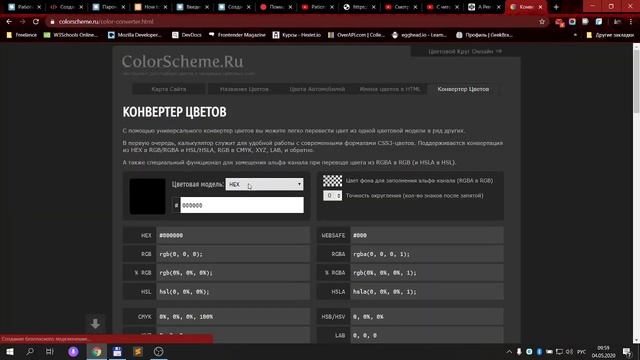The image size is (640, 360).
Task: Click the black color preview swatch
Action: [x=147, y=196]
